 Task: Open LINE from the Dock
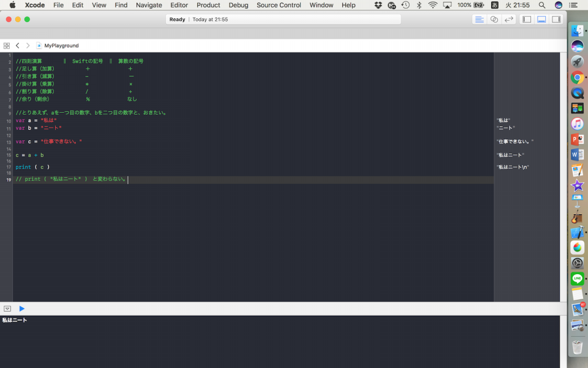(x=577, y=278)
